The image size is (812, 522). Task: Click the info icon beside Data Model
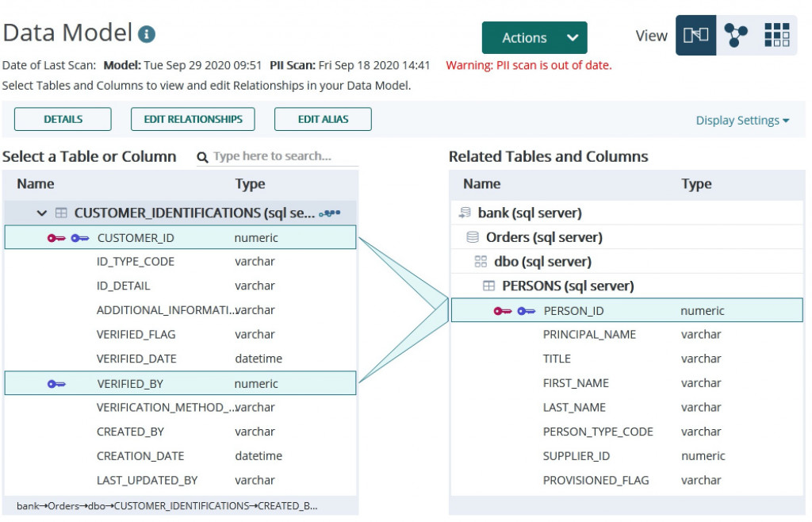[x=147, y=35]
